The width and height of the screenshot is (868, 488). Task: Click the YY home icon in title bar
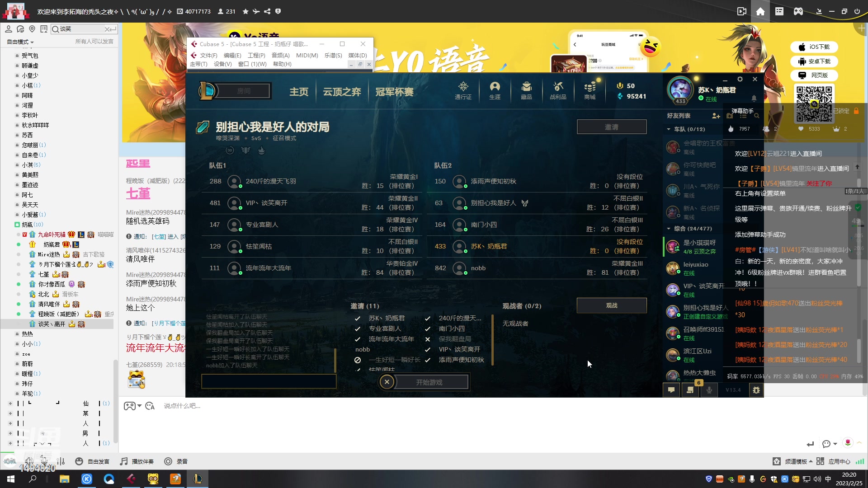760,11
